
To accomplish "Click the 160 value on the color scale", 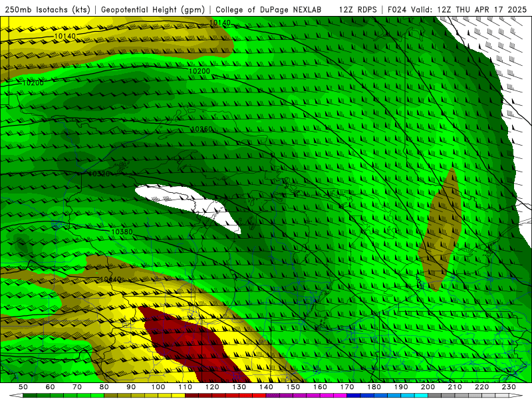I will coord(320,387).
